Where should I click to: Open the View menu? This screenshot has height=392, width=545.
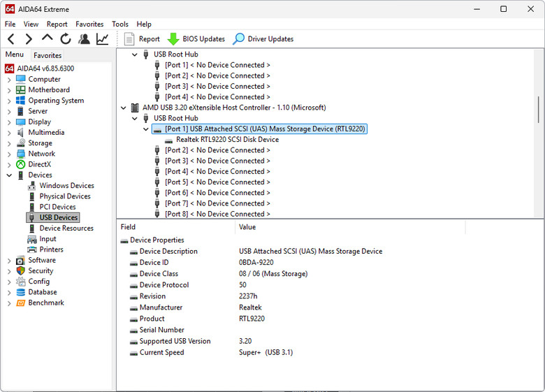[31, 24]
